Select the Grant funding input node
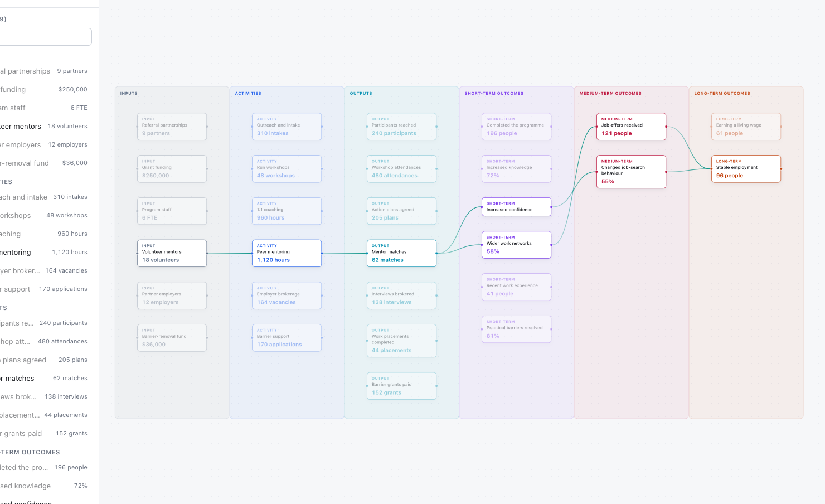Screen dimensions: 825x504 [172, 169]
